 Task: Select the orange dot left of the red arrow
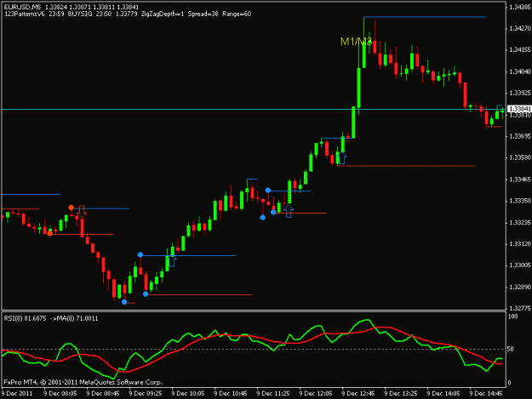coord(71,208)
